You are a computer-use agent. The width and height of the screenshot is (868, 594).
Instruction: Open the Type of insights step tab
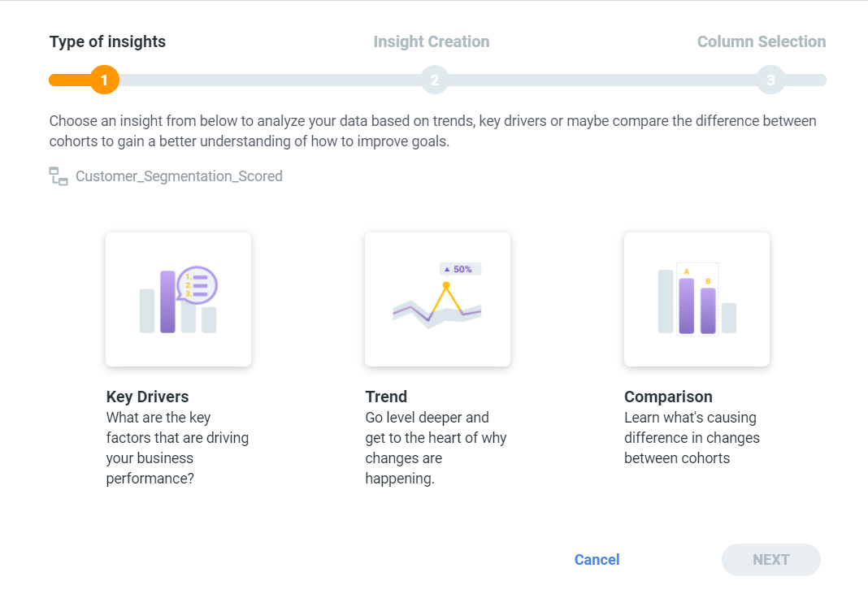(x=107, y=41)
